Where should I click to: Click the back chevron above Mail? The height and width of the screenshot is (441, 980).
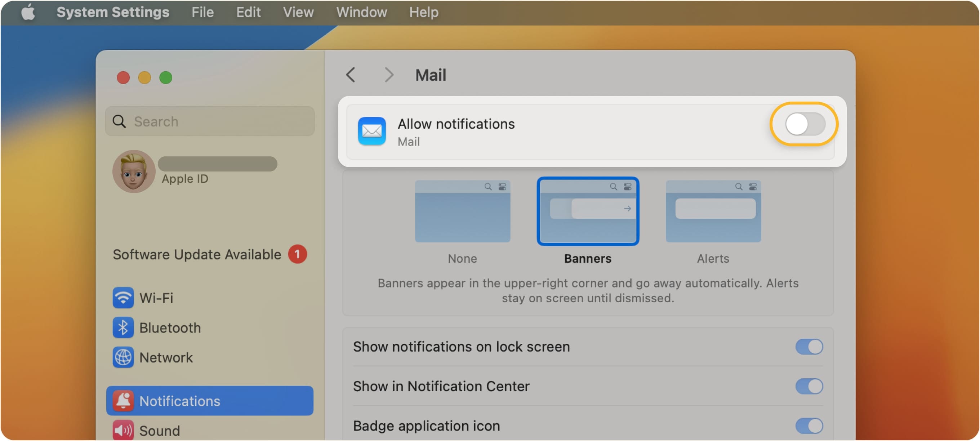(351, 75)
